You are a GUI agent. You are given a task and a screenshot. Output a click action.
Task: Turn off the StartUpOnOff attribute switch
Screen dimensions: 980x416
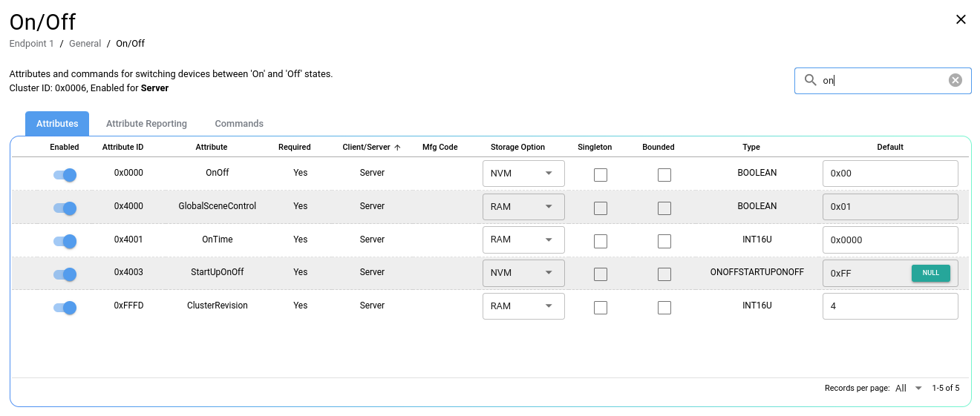click(x=65, y=274)
